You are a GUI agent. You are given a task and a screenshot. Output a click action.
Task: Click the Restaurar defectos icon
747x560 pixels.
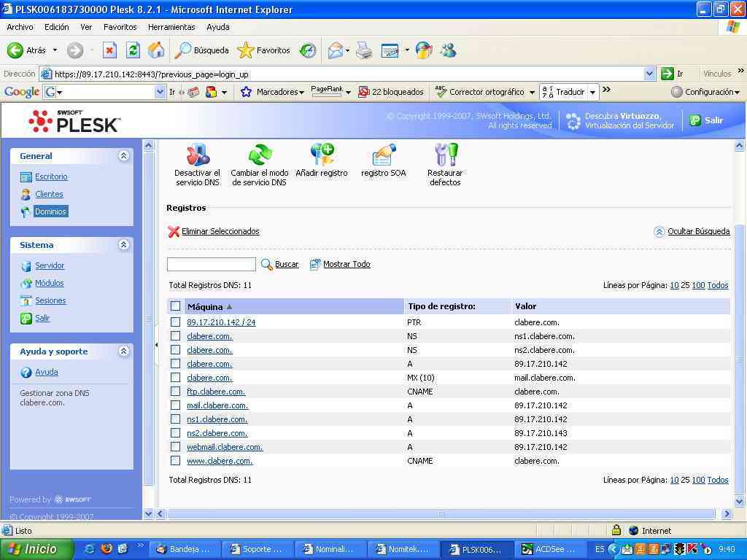(x=446, y=155)
